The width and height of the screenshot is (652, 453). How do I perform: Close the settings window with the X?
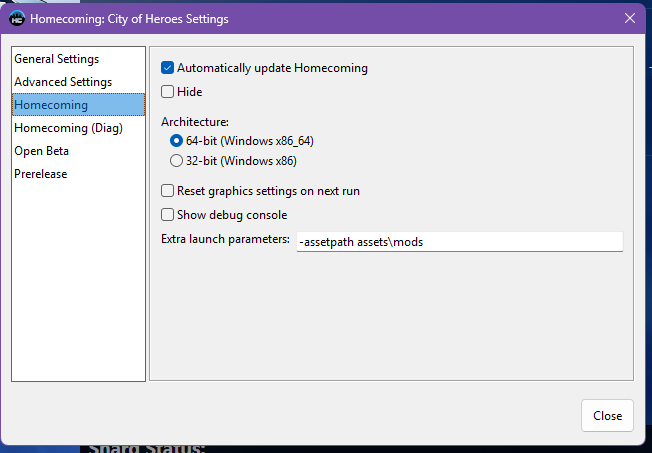pos(629,18)
